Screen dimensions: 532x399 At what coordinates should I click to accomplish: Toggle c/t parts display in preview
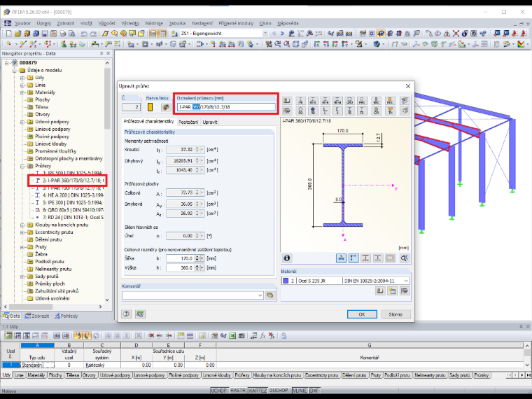pyautogui.click(x=377, y=258)
